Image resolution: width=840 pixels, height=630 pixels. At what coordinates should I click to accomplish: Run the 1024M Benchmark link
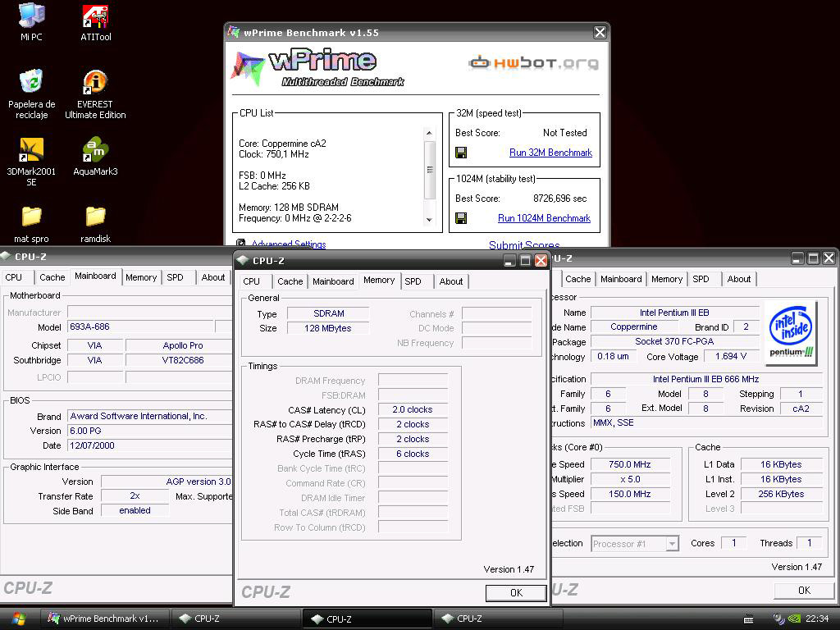545,218
